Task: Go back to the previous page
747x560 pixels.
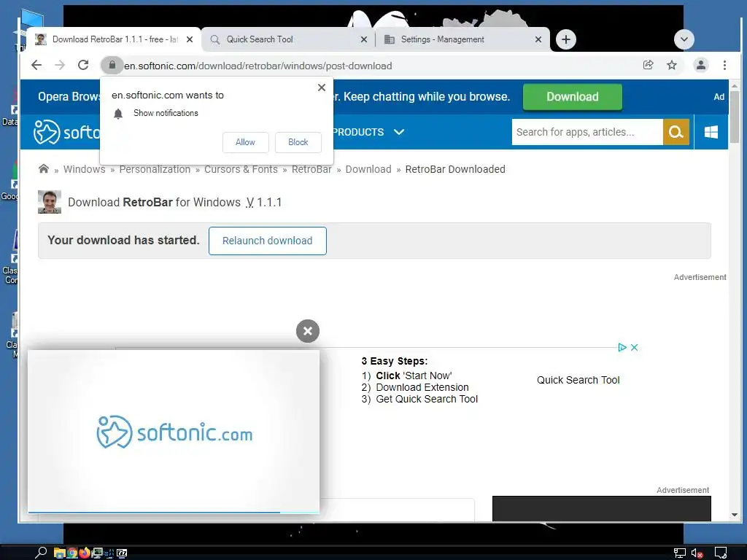Action: coord(36,65)
